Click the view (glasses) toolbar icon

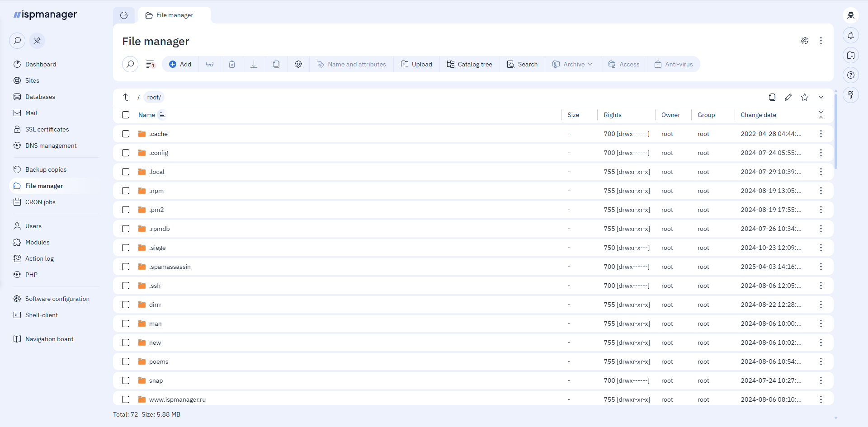[x=210, y=64]
